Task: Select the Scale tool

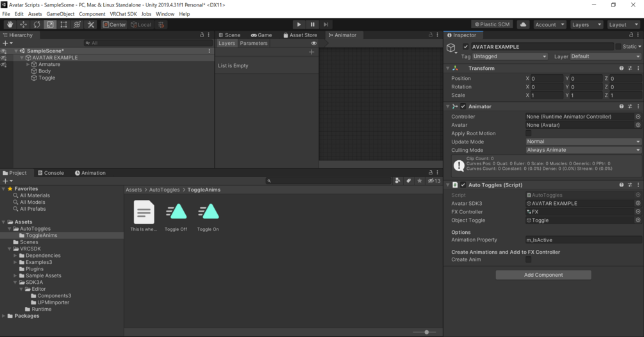Action: [50, 24]
